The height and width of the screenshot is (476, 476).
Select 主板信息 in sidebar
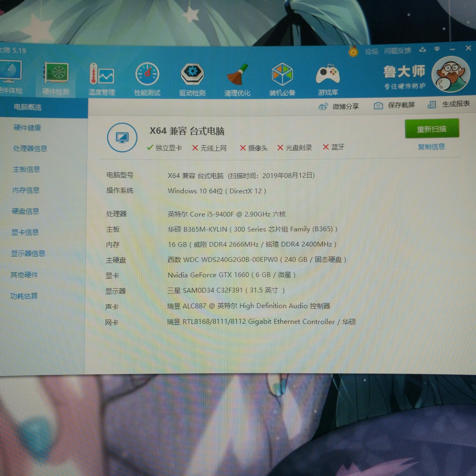click(26, 169)
